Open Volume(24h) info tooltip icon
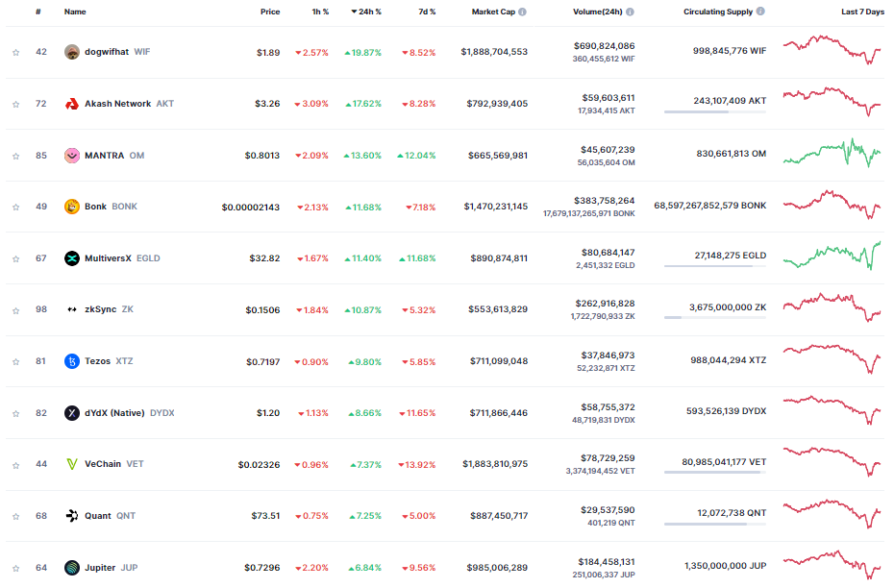 click(x=630, y=12)
